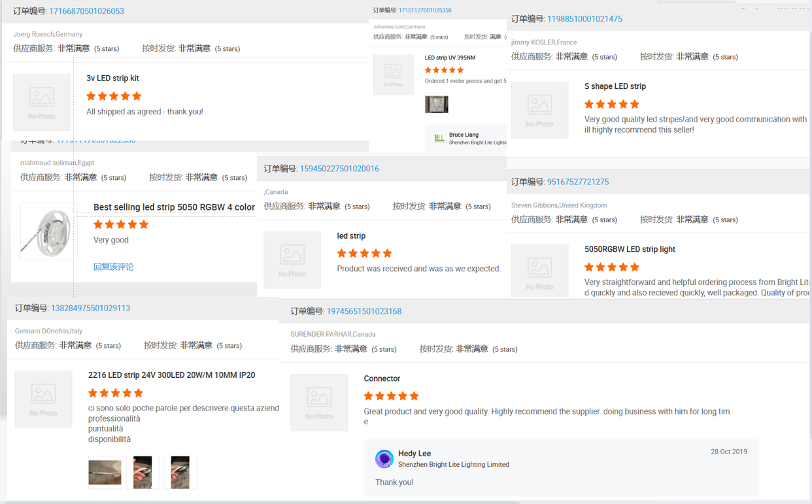The width and height of the screenshot is (812, 504).
Task: Click the Very good review comment
Action: (111, 240)
